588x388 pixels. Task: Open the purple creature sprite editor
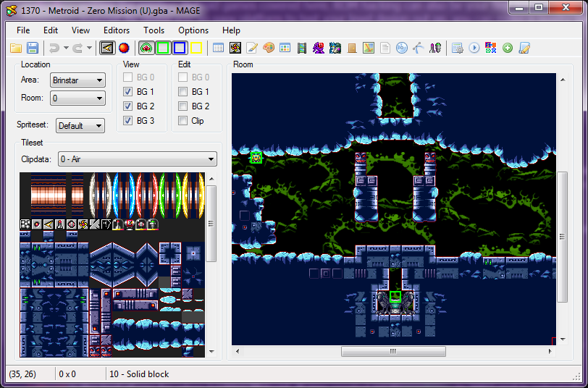click(x=319, y=48)
